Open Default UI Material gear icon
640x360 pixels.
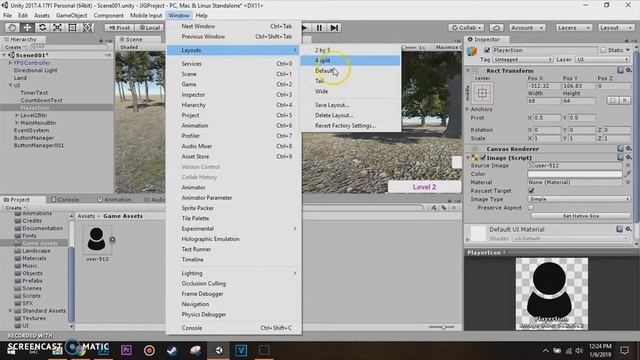629,229
